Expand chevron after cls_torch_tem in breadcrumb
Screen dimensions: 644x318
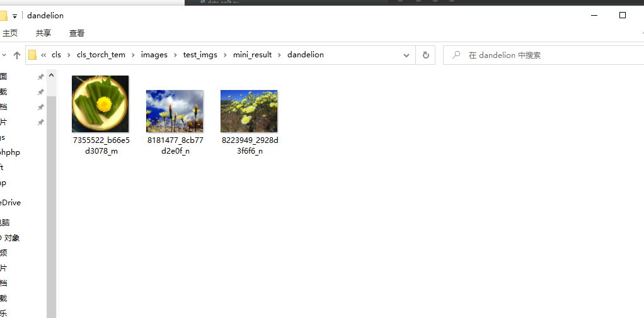tap(133, 55)
